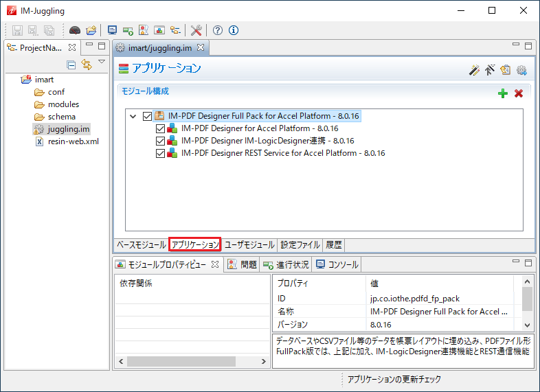This screenshot has height=392, width=540.
Task: Click the Save As toolbar icon
Action: point(33,30)
